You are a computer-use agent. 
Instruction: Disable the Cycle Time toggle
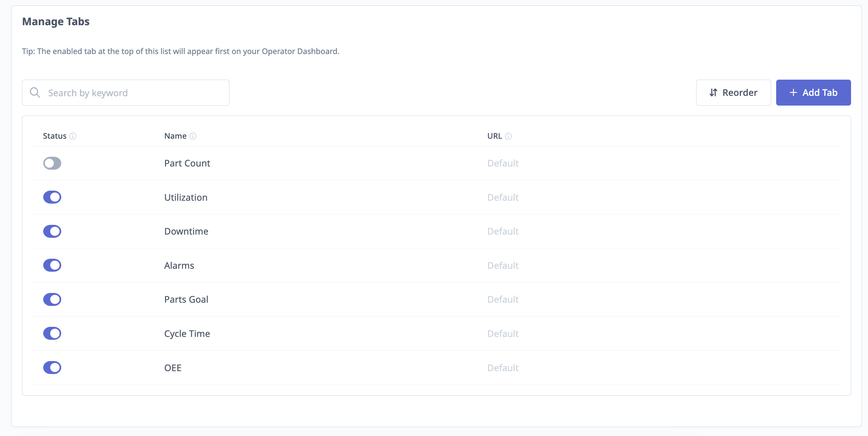tap(52, 333)
